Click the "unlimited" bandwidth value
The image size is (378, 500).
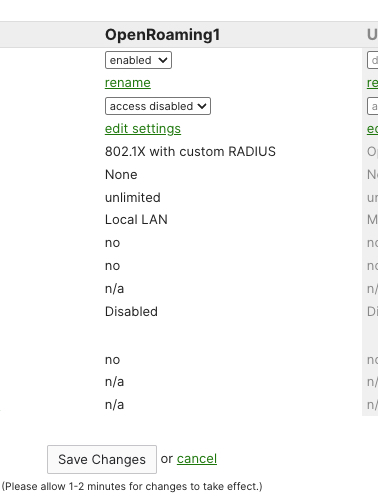pyautogui.click(x=133, y=197)
